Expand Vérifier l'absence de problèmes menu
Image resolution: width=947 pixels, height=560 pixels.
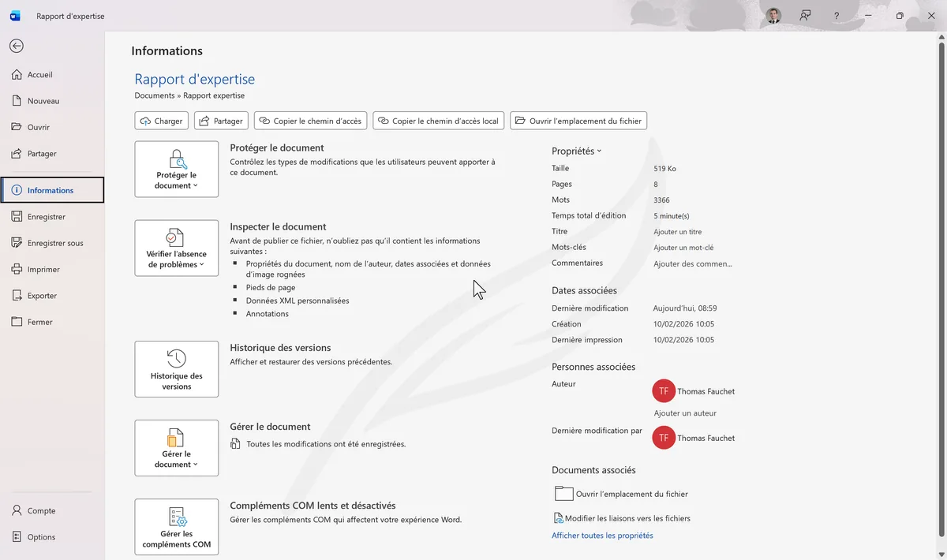tap(177, 248)
